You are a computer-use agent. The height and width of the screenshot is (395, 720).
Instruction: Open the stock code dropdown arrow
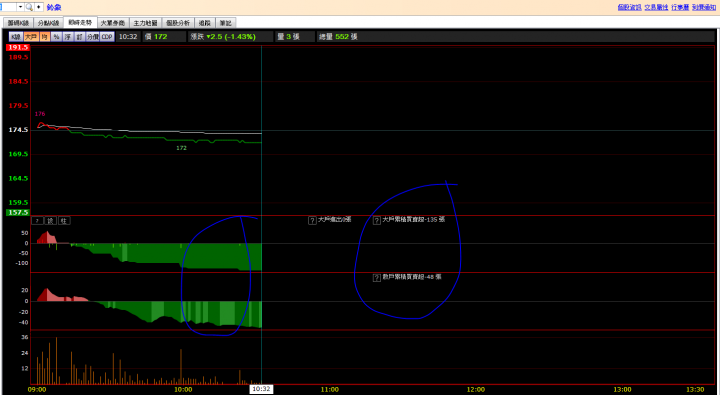[x=21, y=7]
